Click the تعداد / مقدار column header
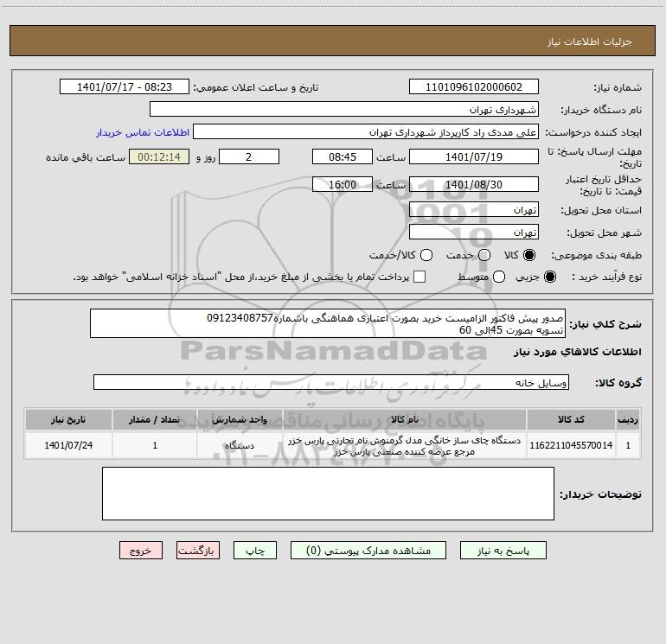Screen dimensions: 666x644 click(155, 419)
